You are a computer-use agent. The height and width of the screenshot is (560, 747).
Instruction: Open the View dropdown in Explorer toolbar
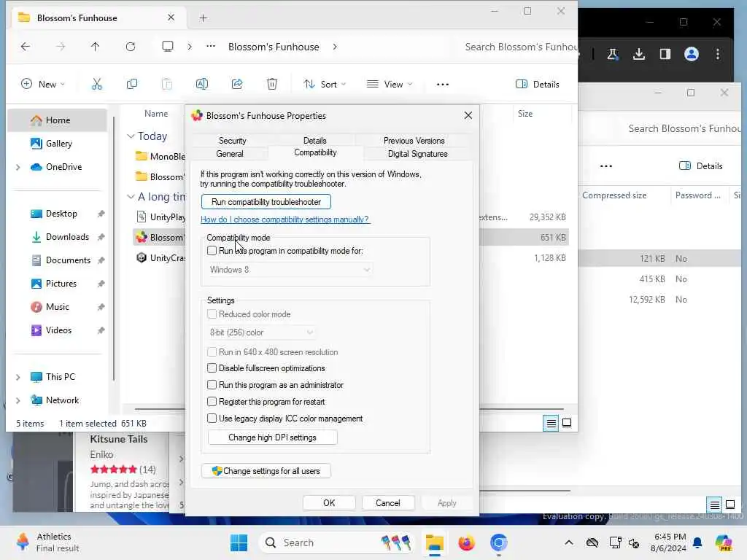pos(390,85)
